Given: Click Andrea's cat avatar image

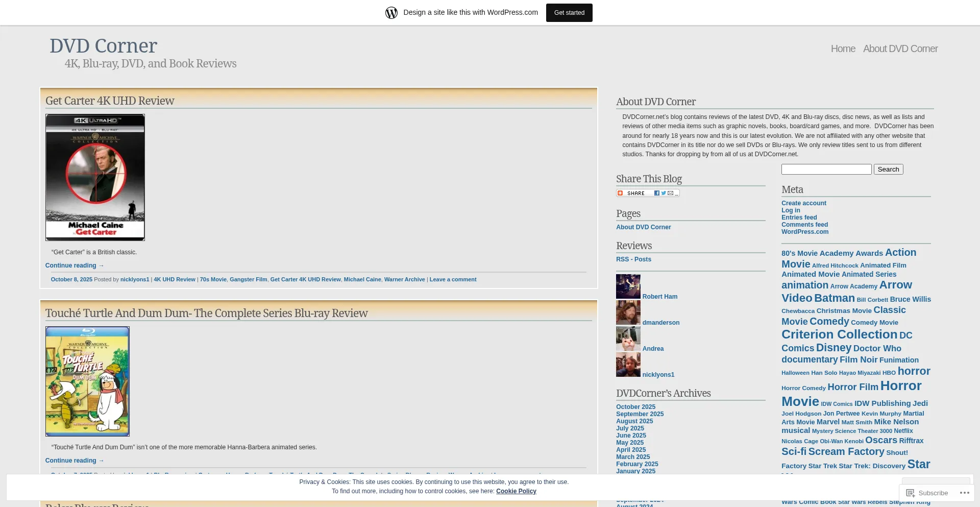Looking at the screenshot, I should [x=628, y=339].
